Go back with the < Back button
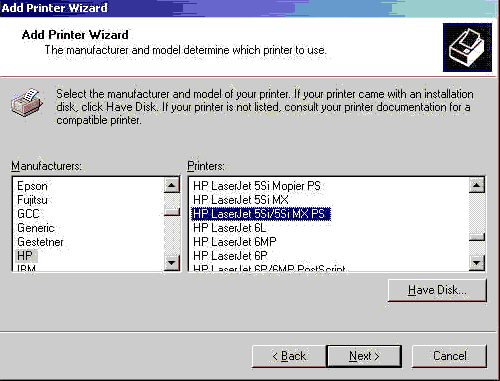This screenshot has width=500, height=381. tap(289, 356)
